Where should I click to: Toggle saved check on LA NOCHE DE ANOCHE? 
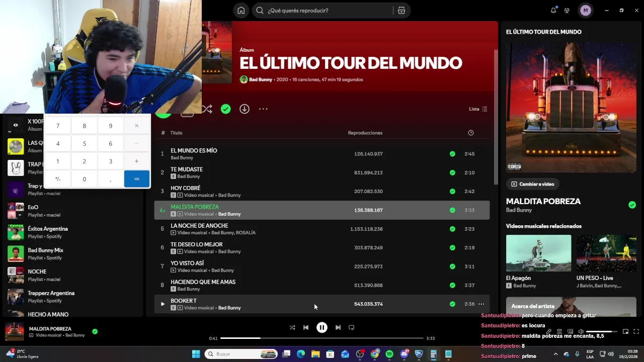(452, 229)
